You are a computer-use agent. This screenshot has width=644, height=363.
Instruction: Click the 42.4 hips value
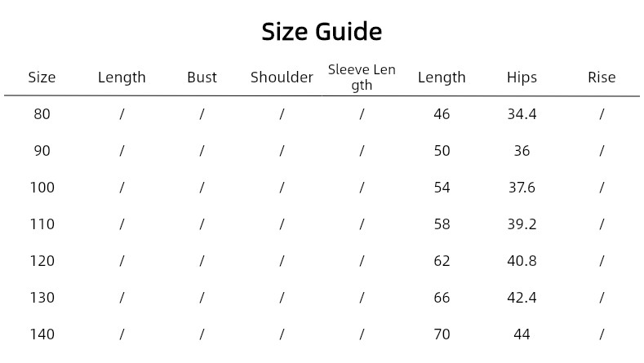pos(522,298)
